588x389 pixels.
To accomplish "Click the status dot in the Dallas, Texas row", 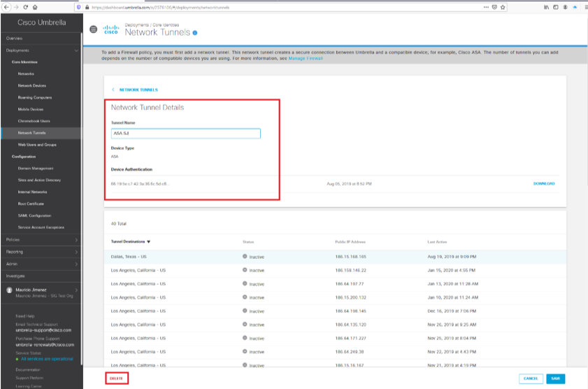I will coord(245,257).
